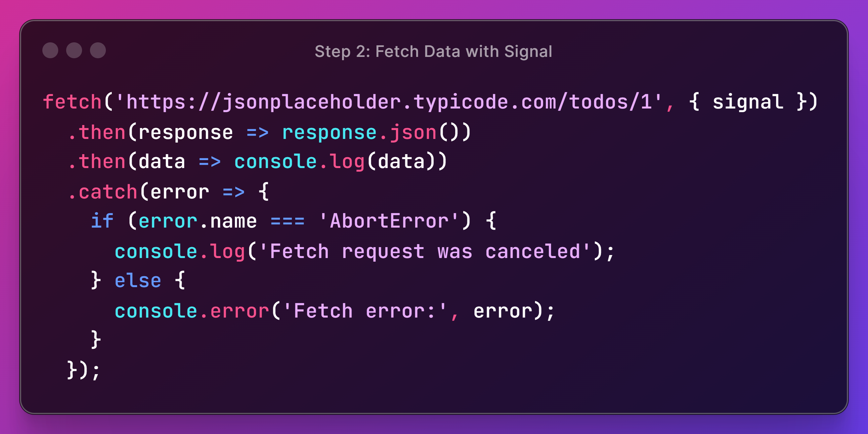This screenshot has width=868, height=434.
Task: Click 'console.log' in the second then line
Action: 299,162
